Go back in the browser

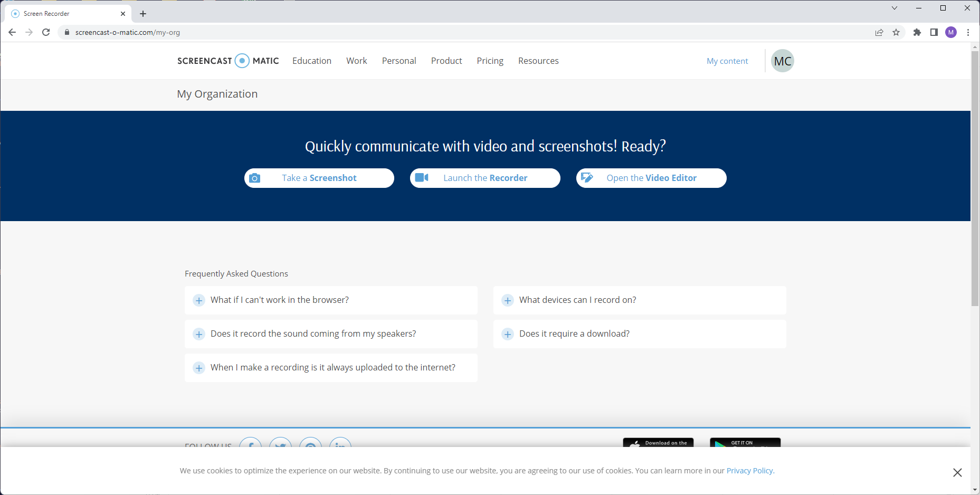pos(12,32)
